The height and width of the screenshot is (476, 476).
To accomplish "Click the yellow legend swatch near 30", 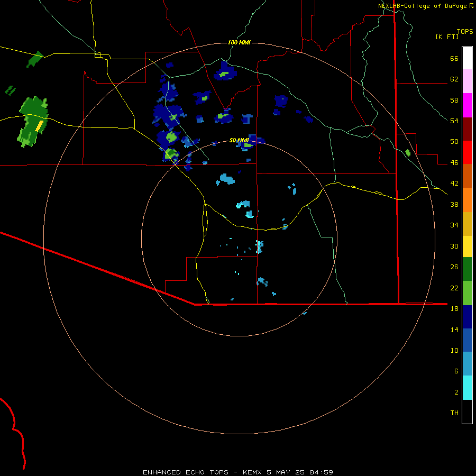I will (467, 246).
